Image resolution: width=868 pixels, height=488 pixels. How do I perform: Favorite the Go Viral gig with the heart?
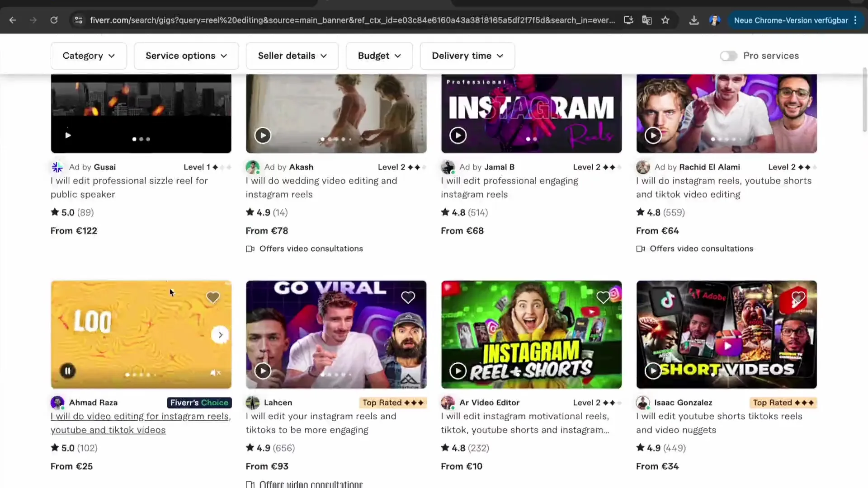click(x=408, y=297)
